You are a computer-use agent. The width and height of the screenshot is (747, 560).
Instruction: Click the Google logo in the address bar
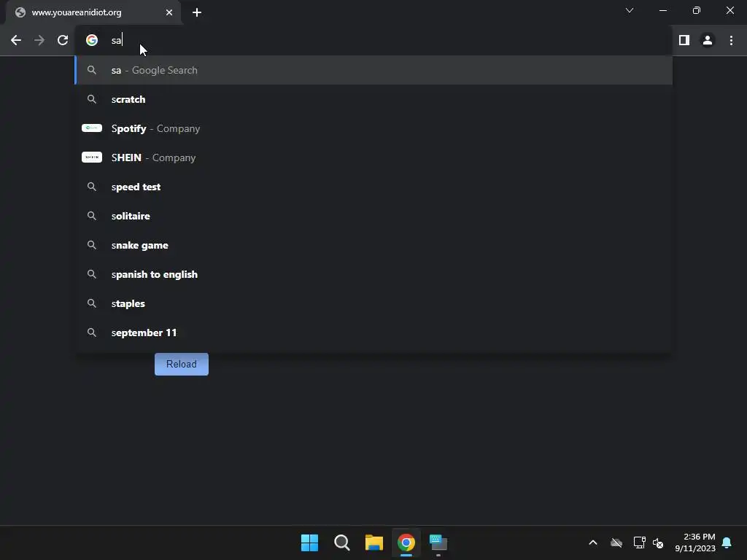pos(92,41)
